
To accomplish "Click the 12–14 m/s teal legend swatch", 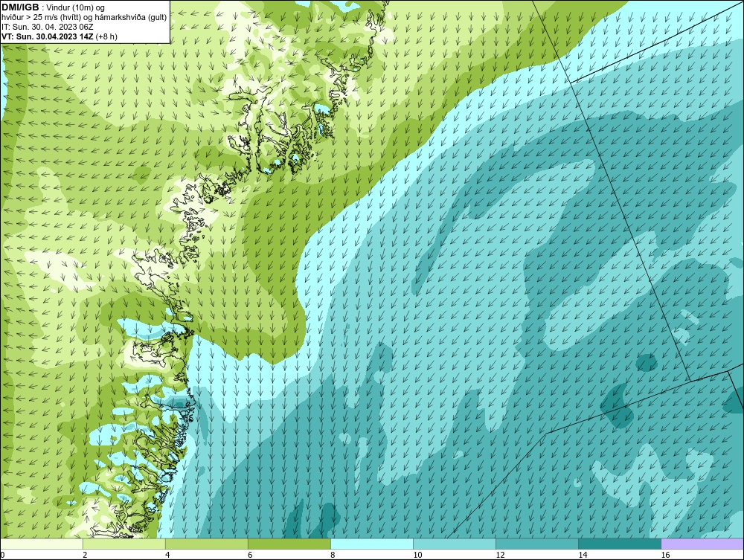I will point(536,544).
